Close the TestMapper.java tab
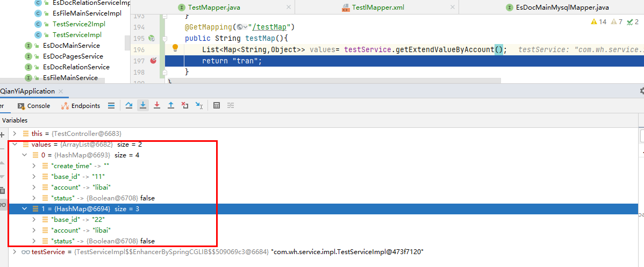This screenshot has width=644, height=267. (x=288, y=8)
